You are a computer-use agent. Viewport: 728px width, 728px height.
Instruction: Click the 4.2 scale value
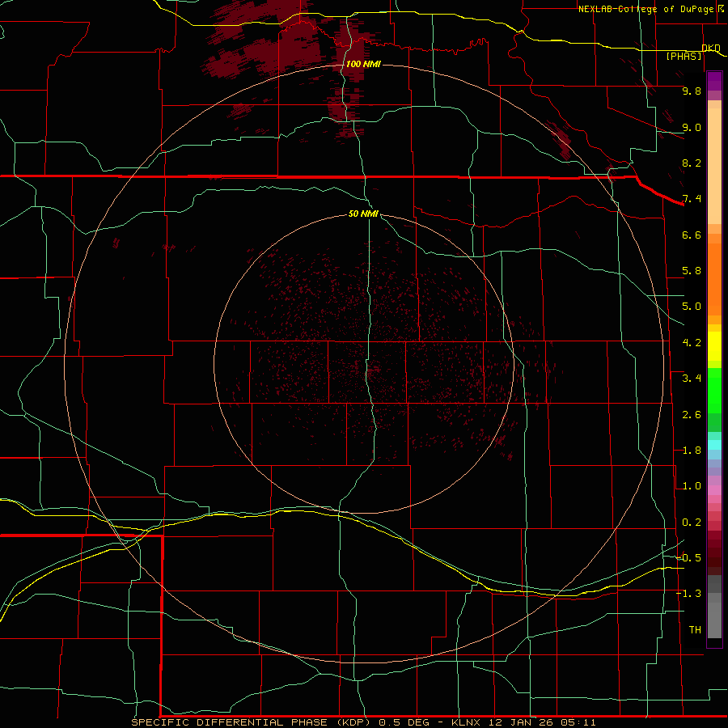(x=692, y=343)
